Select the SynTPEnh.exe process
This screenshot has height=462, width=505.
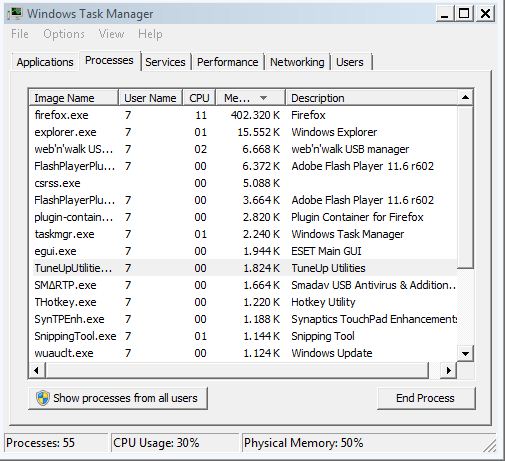pyautogui.click(x=243, y=319)
